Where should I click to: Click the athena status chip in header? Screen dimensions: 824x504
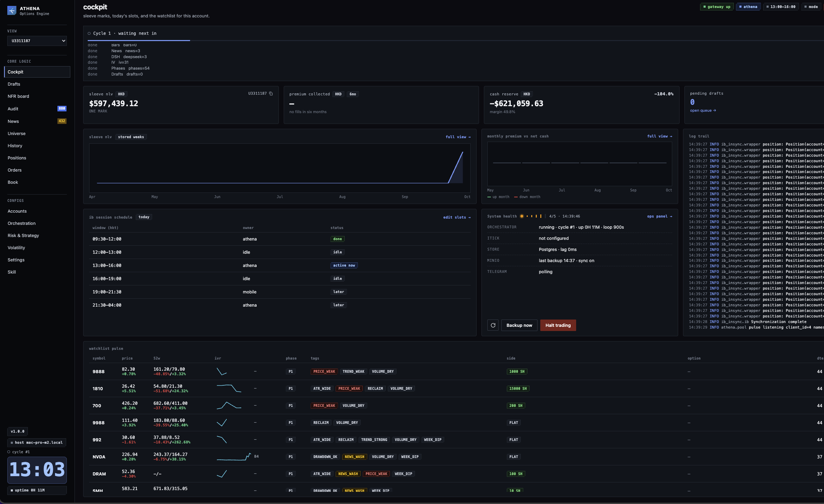748,7
